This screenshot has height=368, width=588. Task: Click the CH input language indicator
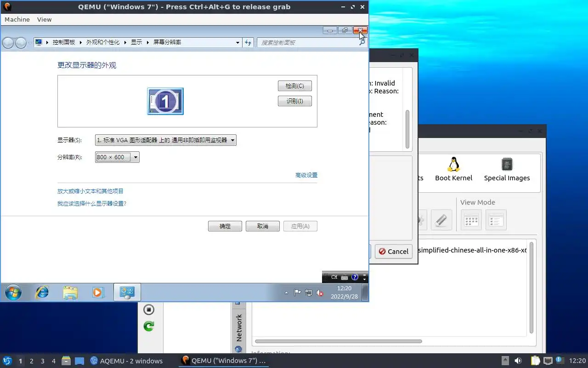[334, 277]
